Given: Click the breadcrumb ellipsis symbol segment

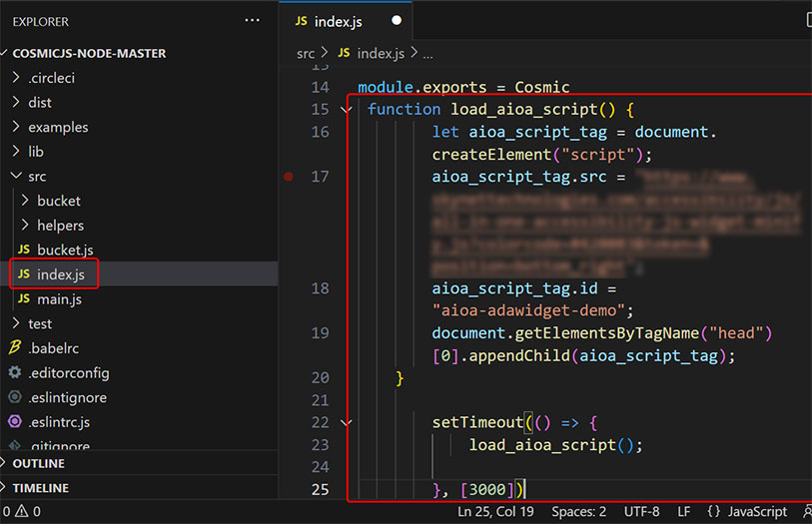Looking at the screenshot, I should tap(427, 55).
